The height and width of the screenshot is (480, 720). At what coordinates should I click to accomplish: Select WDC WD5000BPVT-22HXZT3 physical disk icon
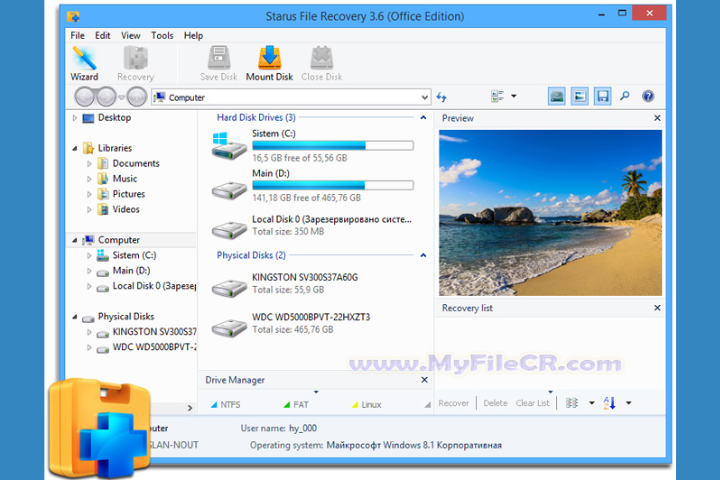(229, 328)
